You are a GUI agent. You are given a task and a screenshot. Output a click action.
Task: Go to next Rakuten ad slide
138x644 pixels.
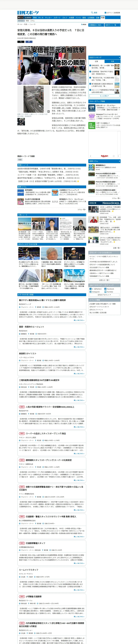118,156
